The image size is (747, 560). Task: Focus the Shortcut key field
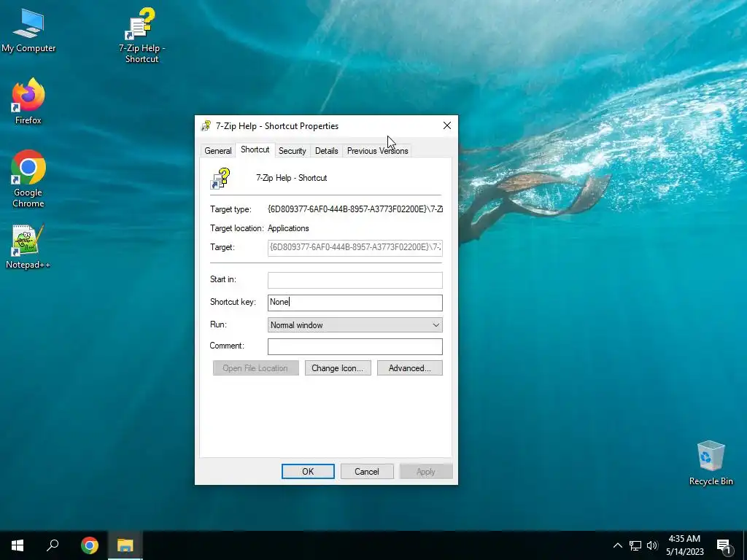[x=355, y=303]
